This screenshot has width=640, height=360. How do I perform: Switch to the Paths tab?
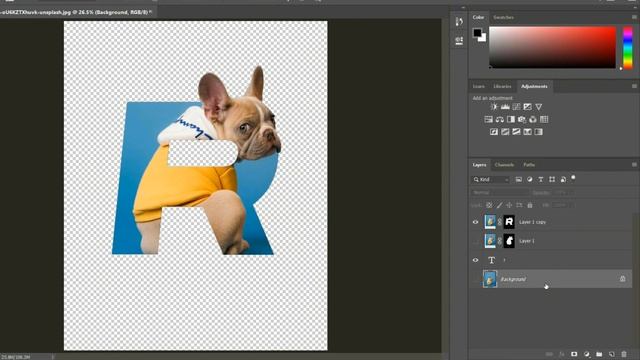pos(529,165)
